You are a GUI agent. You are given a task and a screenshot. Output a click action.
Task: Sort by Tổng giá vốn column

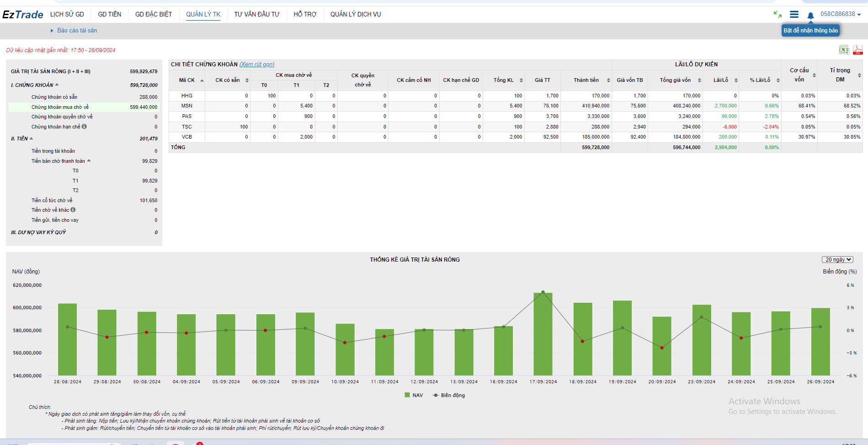[699, 80]
